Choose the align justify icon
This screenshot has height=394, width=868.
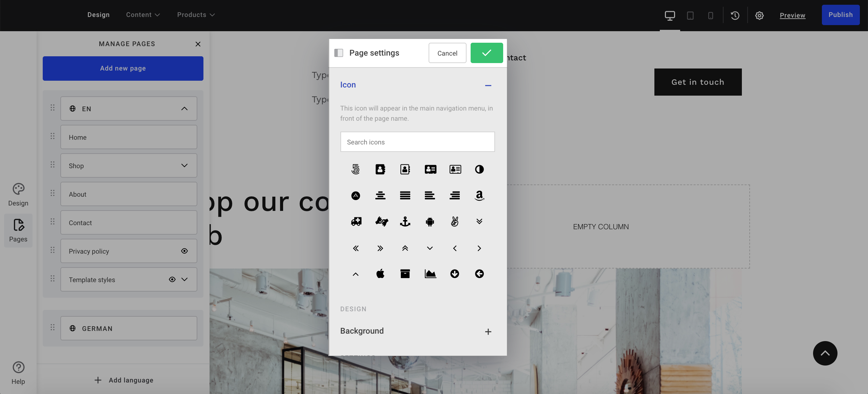(x=405, y=196)
